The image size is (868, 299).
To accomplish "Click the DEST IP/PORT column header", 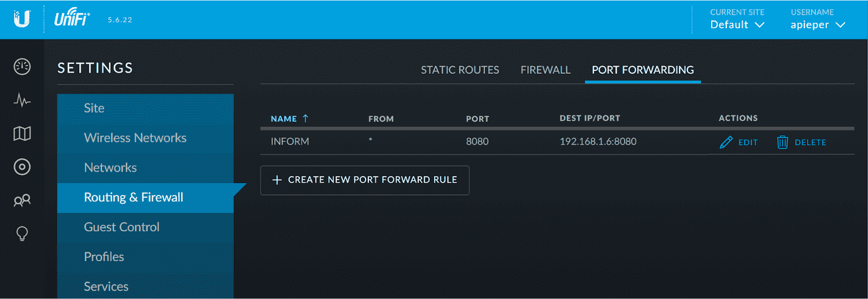I will [590, 118].
